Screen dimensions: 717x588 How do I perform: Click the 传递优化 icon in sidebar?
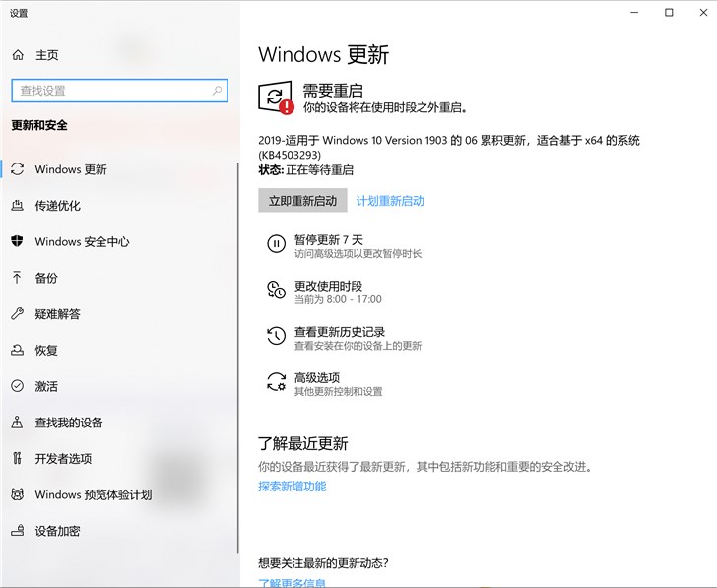point(18,205)
